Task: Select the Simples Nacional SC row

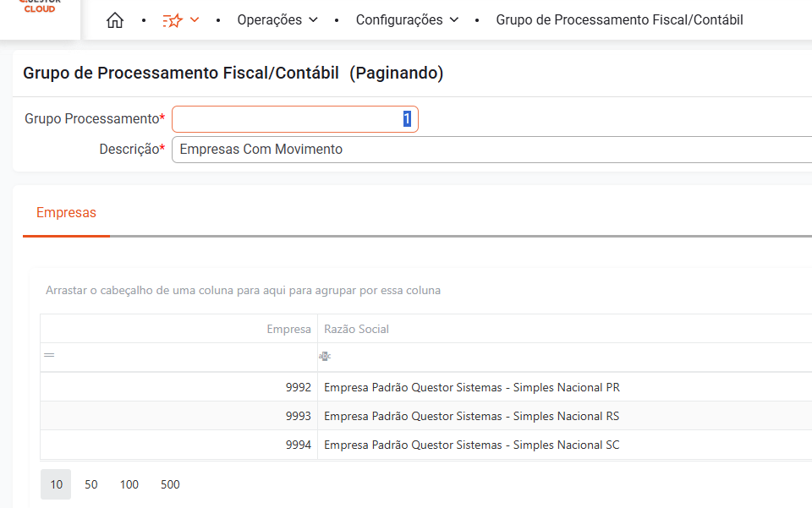Action: click(425, 445)
